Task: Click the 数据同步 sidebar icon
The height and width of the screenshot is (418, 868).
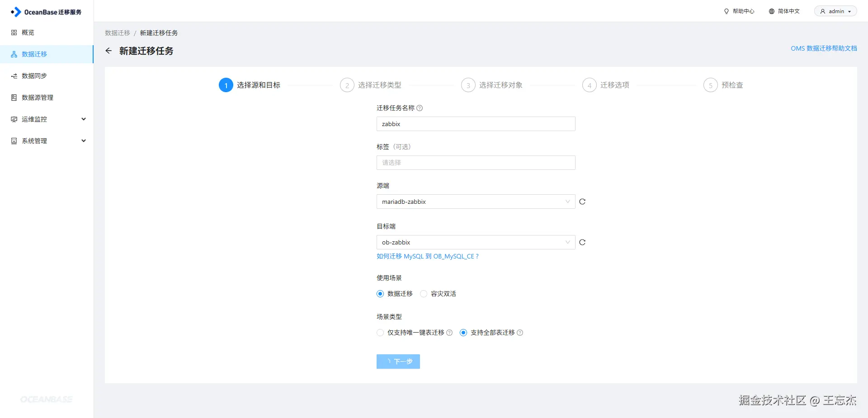Action: pos(14,76)
